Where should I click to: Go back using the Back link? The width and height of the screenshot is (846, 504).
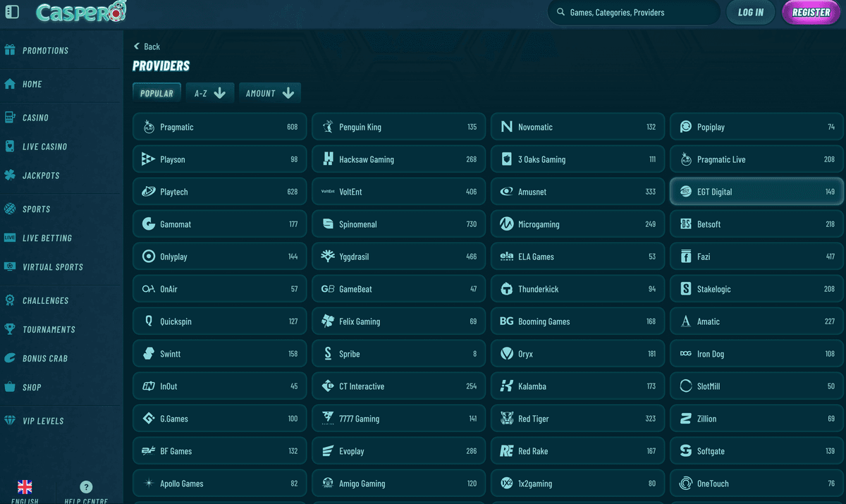pyautogui.click(x=147, y=47)
